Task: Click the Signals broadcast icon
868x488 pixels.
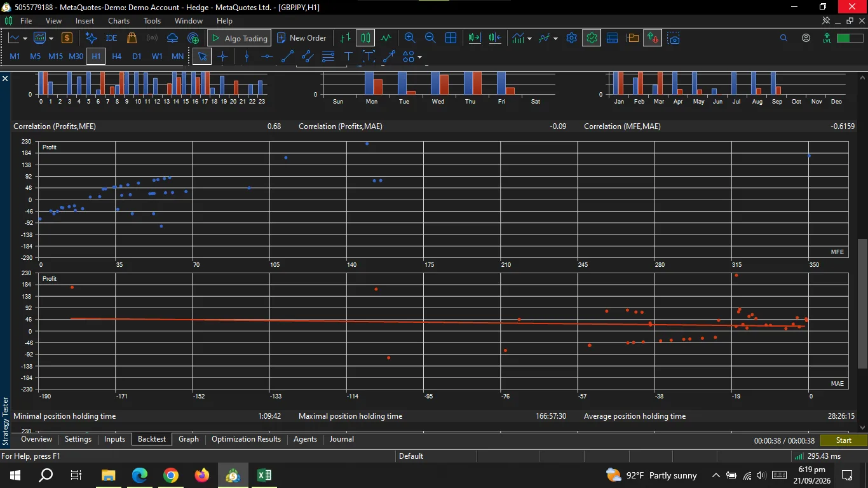Action: 152,38
